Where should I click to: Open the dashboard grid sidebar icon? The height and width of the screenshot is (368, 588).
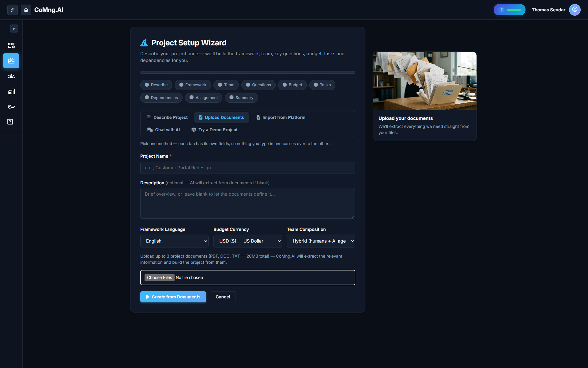11,45
